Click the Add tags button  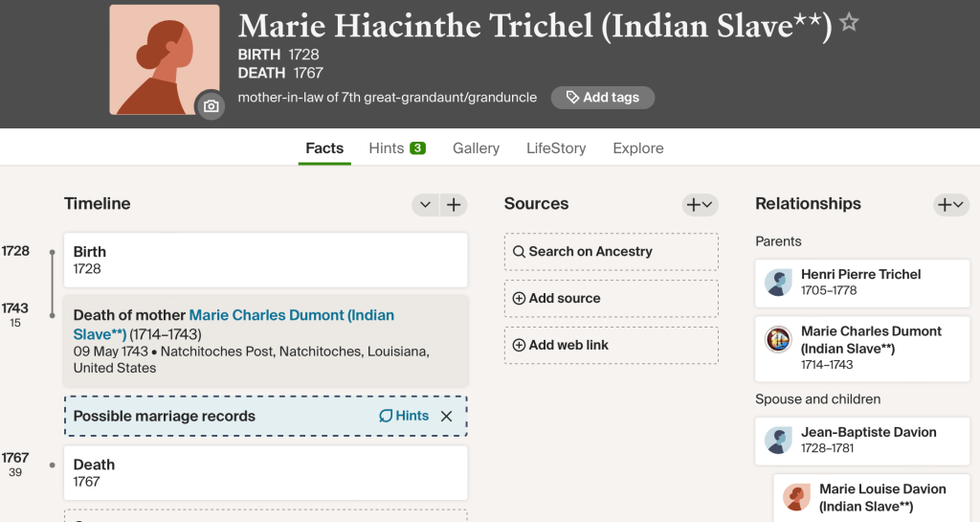point(602,98)
